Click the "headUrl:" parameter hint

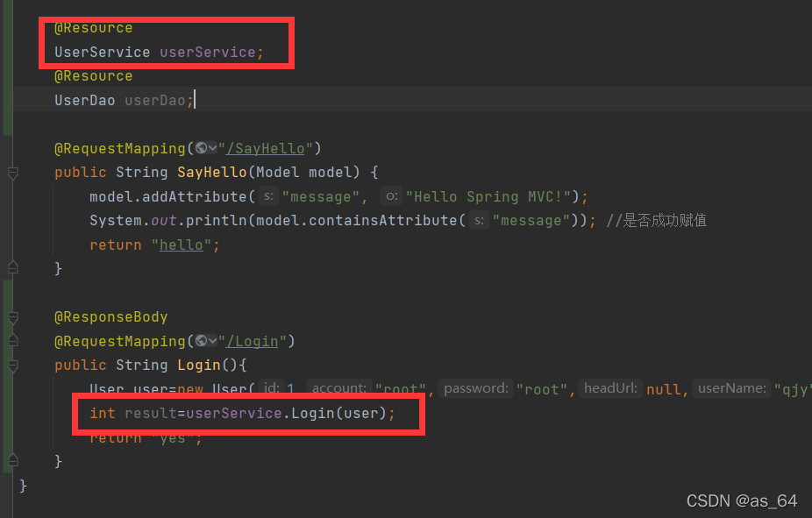[x=610, y=388]
